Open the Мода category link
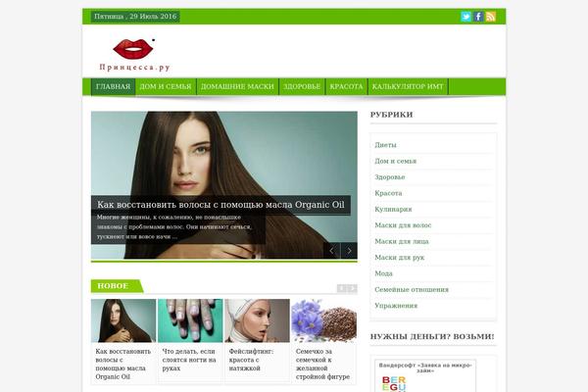Screen dimensions: 588x392 pos(383,273)
